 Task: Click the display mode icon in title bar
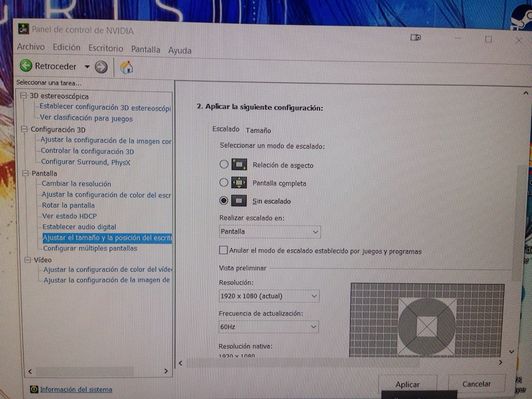[x=416, y=37]
